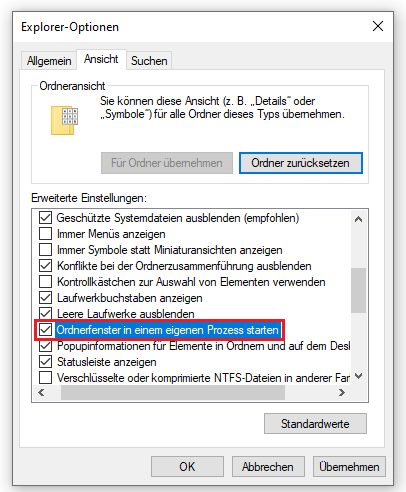The width and height of the screenshot is (406, 492).
Task: Uncheck Ordnerfenster in einem eigenen Prozess starten
Action: point(45,330)
